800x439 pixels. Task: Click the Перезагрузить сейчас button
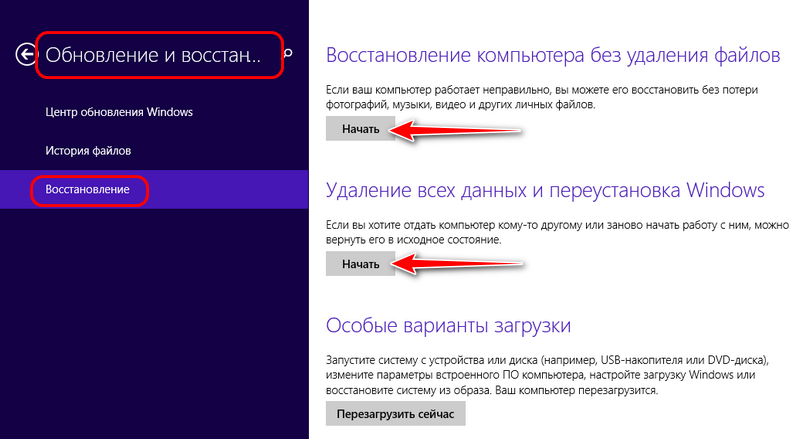[x=395, y=413]
